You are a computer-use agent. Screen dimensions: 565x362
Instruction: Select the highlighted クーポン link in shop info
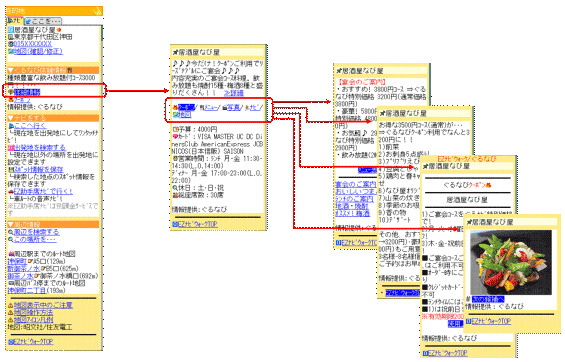click(x=186, y=107)
